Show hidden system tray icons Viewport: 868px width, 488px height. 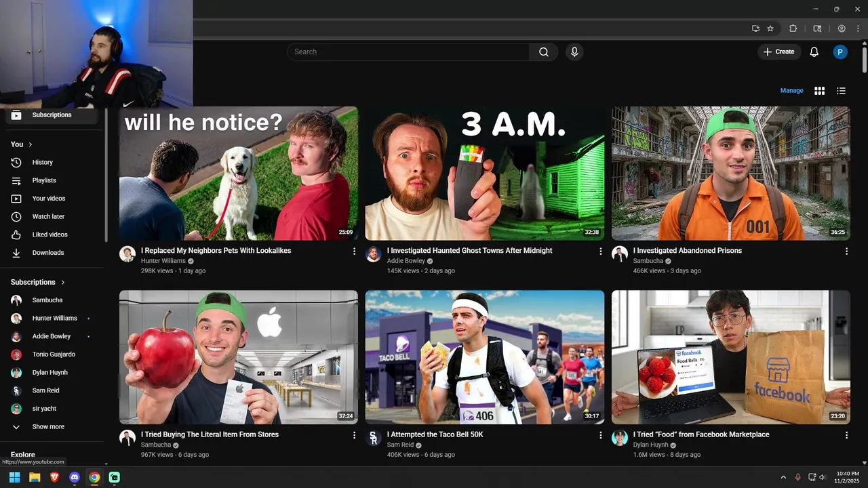pos(783,478)
